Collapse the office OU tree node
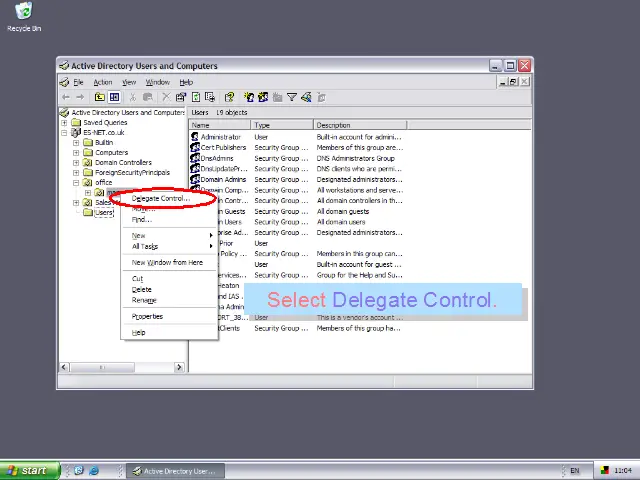640x480 pixels. tap(76, 182)
